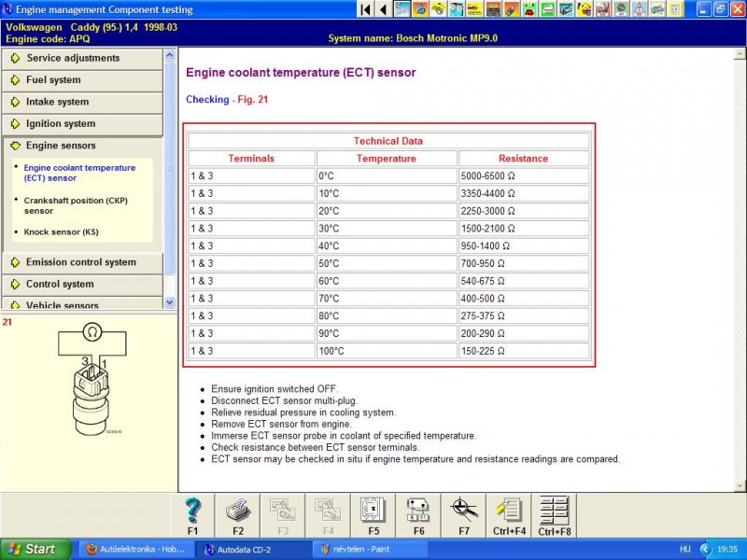Click the previous page arrow in top toolbar

point(384,9)
